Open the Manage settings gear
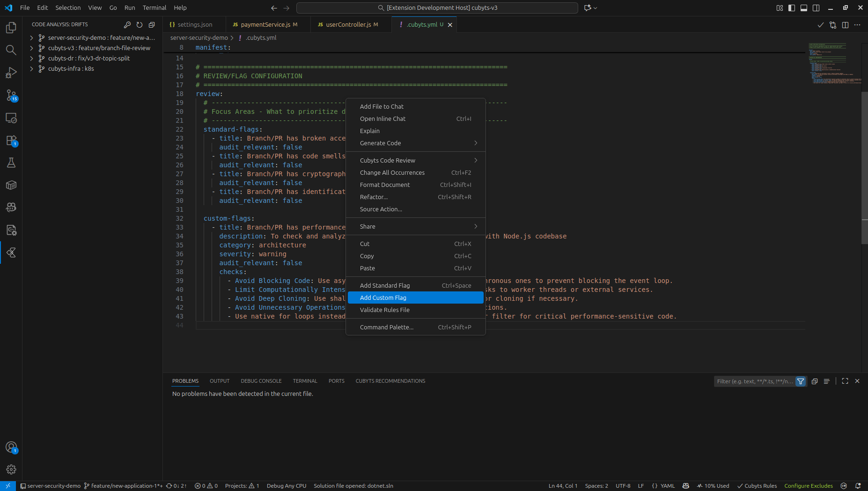 (x=11, y=469)
